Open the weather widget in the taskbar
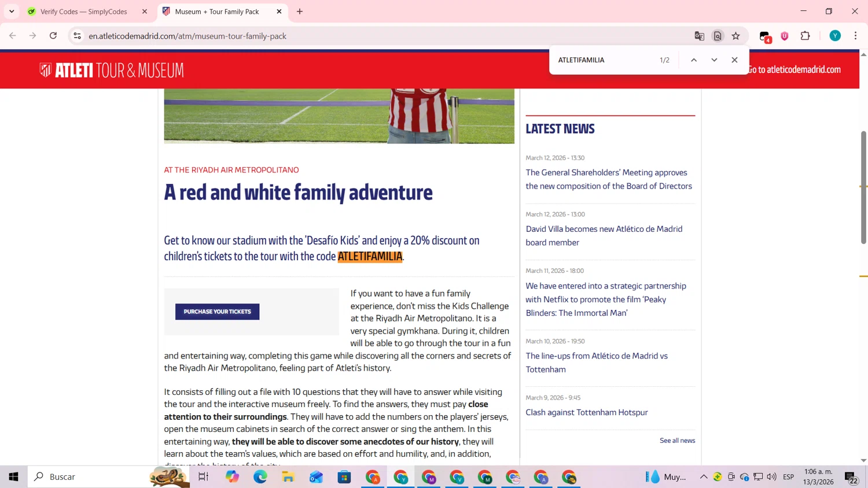 [666, 477]
